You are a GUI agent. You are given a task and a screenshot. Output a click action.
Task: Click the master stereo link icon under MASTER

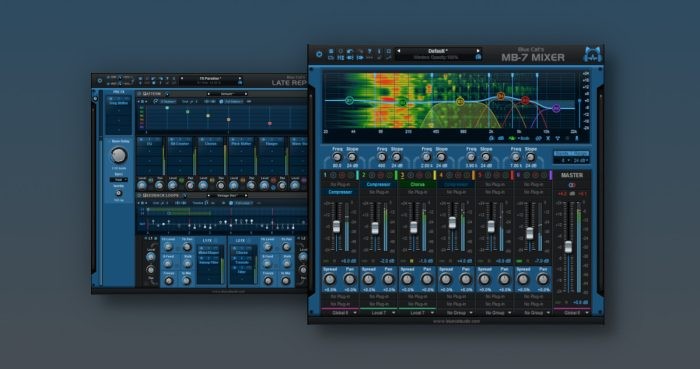[572, 185]
